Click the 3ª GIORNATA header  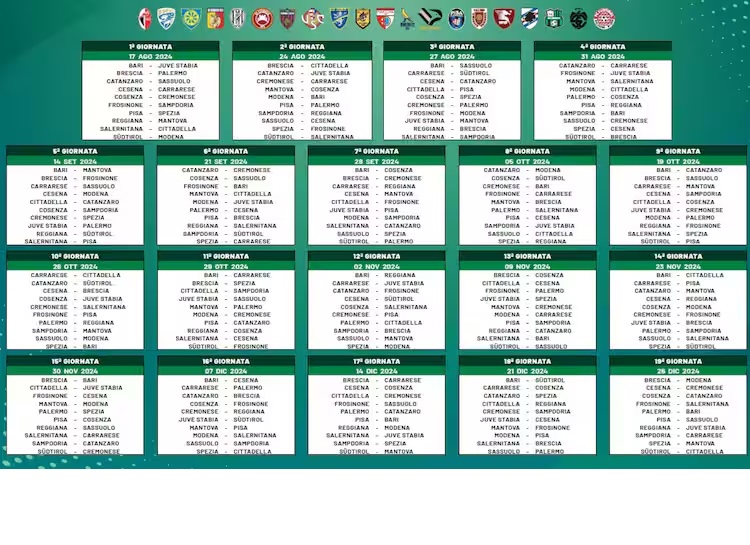(452, 46)
